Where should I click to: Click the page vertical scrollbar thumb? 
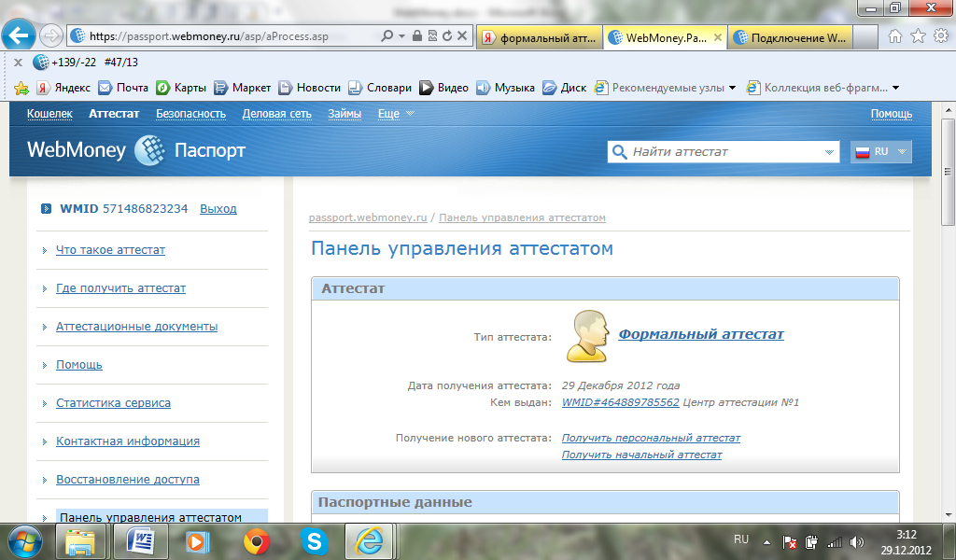(949, 171)
